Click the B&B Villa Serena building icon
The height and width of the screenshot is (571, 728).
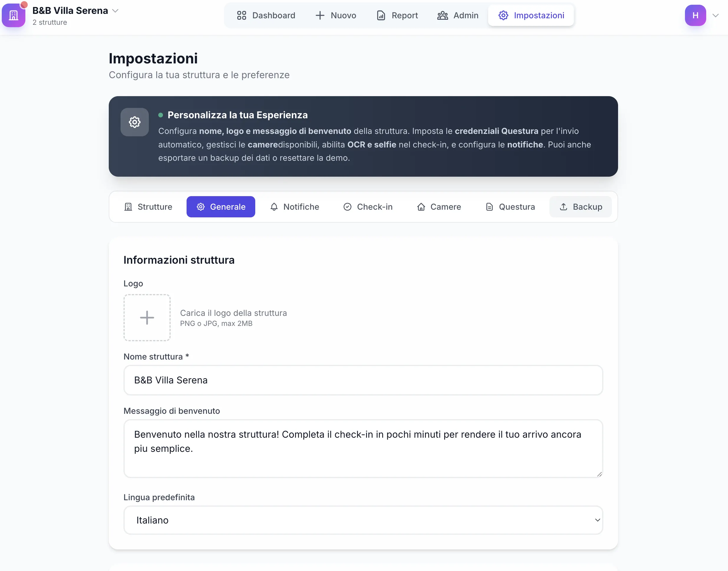[x=14, y=15]
